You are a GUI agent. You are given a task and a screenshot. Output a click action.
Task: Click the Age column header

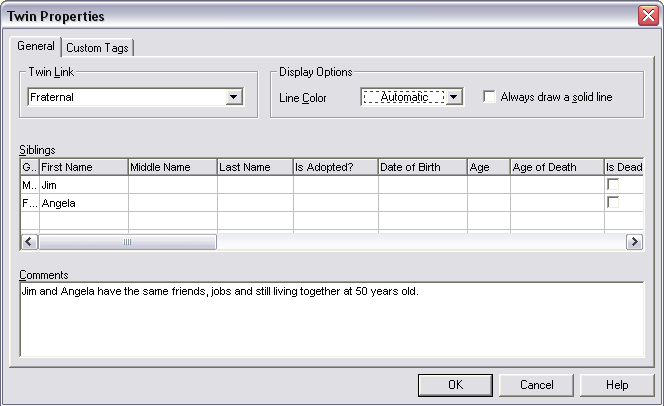pos(489,167)
